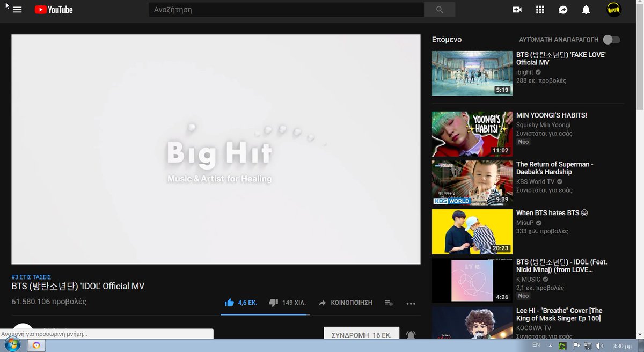This screenshot has height=352, width=644.
Task: Open MIN YOONGI'S HABITS! thumbnail
Action: click(472, 134)
